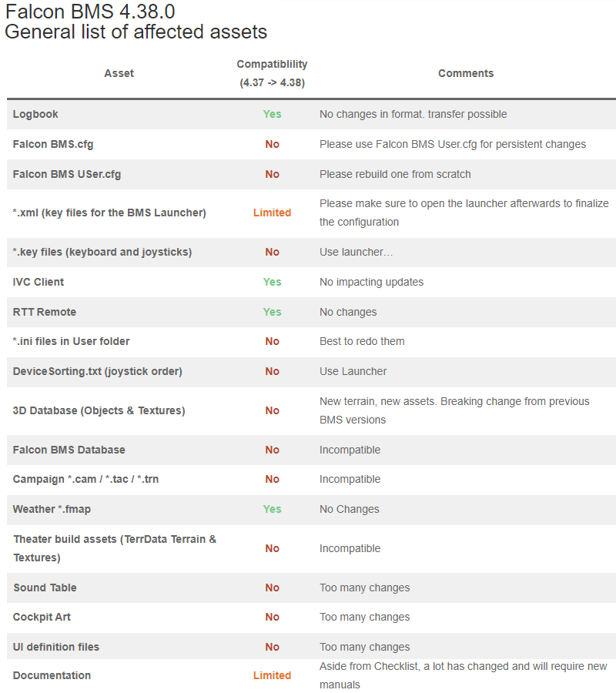Click the orange "Limited" in the Documentation row
The image size is (616, 693).
[x=272, y=675]
